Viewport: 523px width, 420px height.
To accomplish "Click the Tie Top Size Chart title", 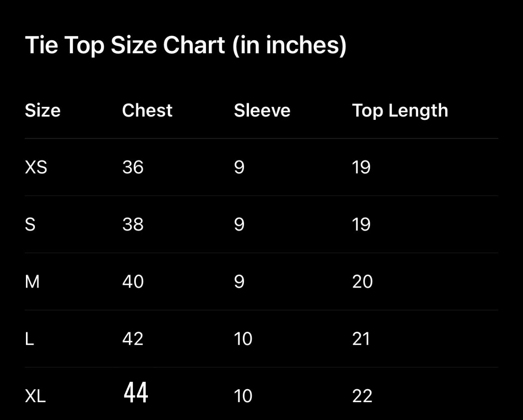I will tap(186, 45).
